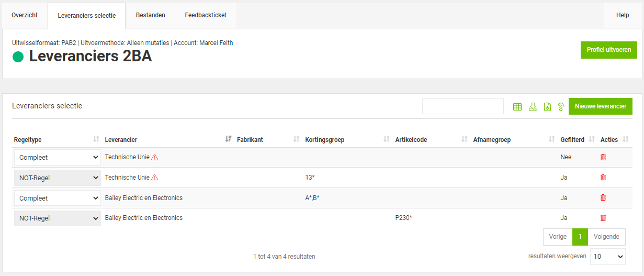Viewport: 644px width, 276px height.
Task: Toggle sorting on Gefilterd column
Action: (x=592, y=139)
